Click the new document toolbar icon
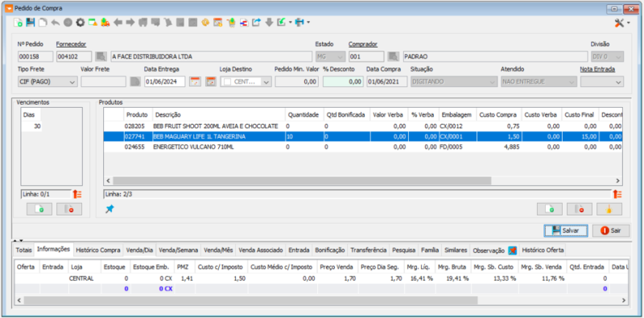644x318 pixels. pos(18,23)
